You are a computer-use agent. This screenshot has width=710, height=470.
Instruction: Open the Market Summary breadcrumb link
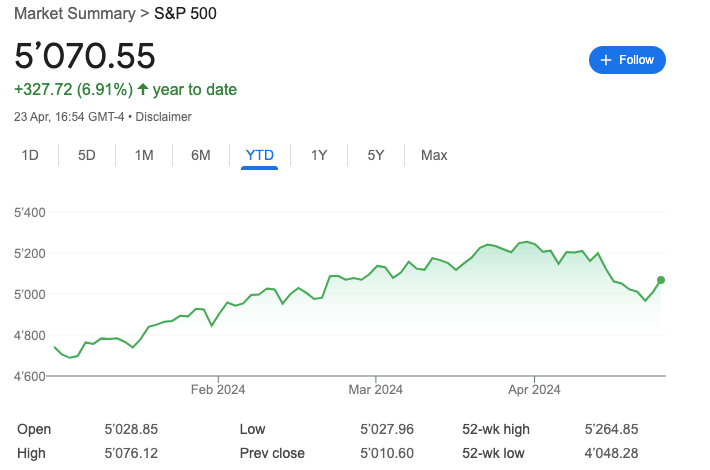click(75, 13)
